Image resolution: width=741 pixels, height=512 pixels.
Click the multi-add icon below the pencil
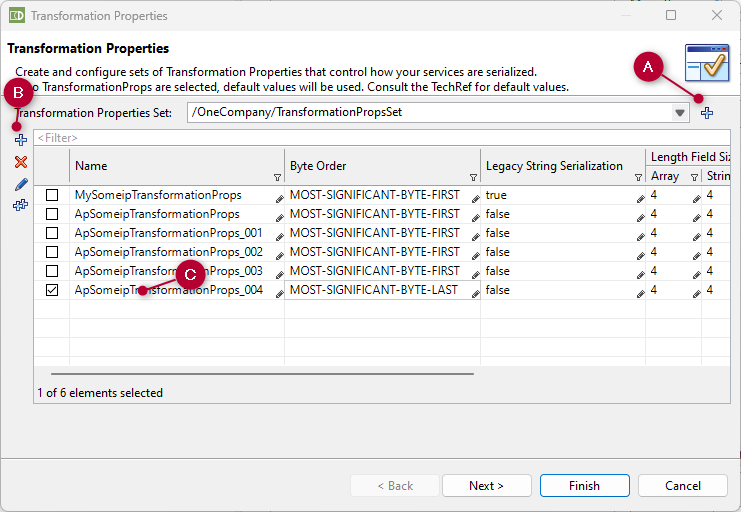click(20, 206)
